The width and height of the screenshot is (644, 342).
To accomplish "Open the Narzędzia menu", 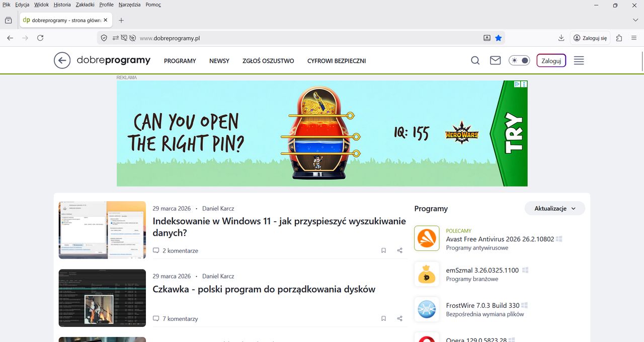I will tap(130, 5).
